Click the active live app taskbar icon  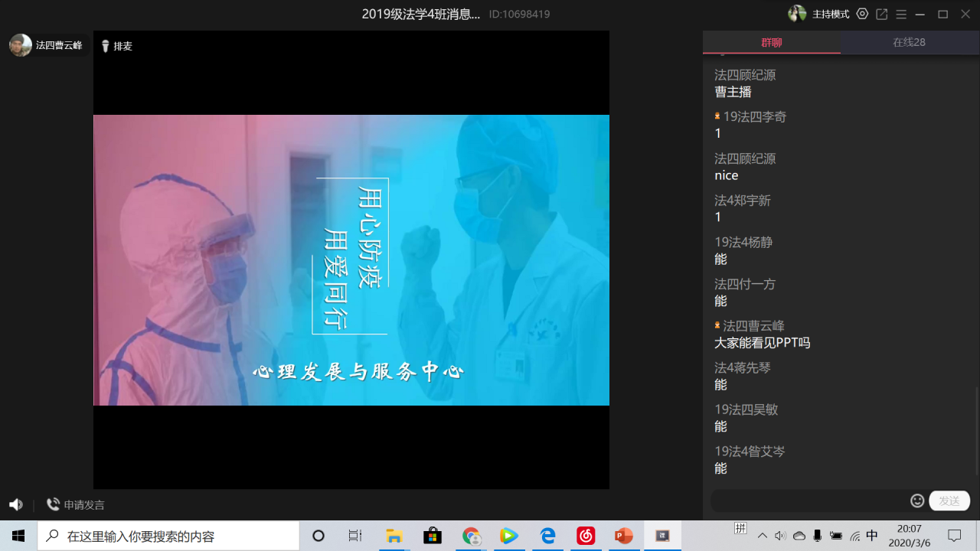pyautogui.click(x=662, y=536)
